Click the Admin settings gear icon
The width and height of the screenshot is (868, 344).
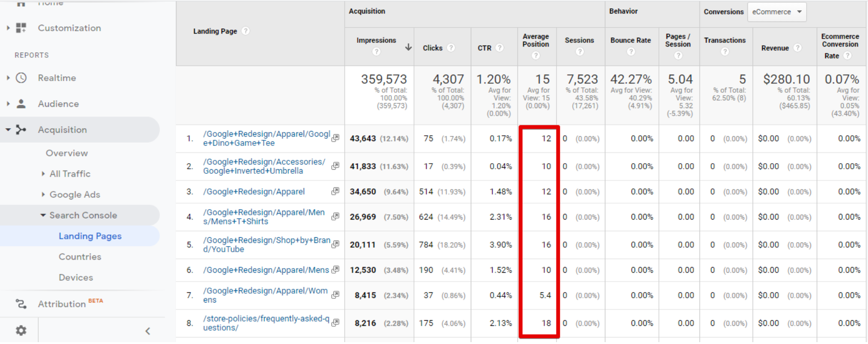tap(21, 330)
